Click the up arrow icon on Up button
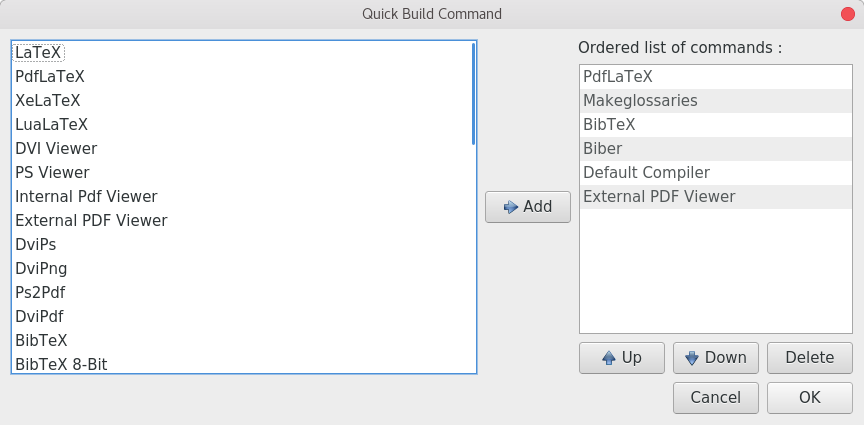 click(x=608, y=358)
